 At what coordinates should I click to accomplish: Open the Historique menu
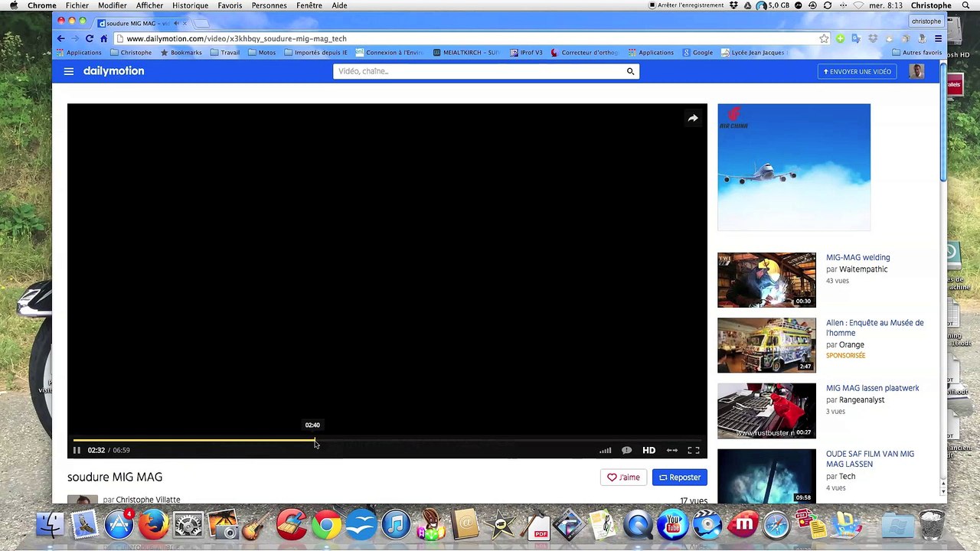point(190,5)
